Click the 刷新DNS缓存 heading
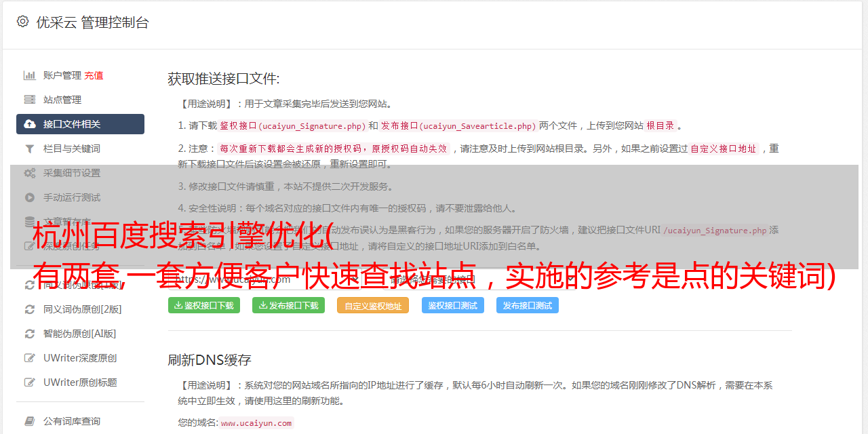This screenshot has height=434, width=868. (x=210, y=360)
